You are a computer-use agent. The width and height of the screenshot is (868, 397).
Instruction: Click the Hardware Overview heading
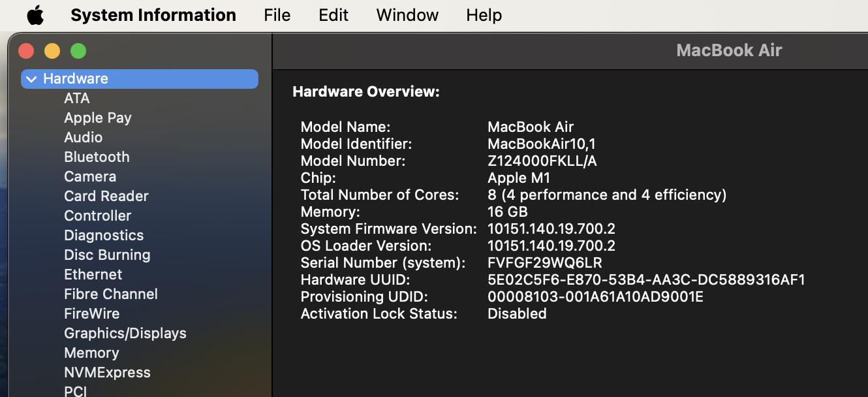click(x=366, y=92)
